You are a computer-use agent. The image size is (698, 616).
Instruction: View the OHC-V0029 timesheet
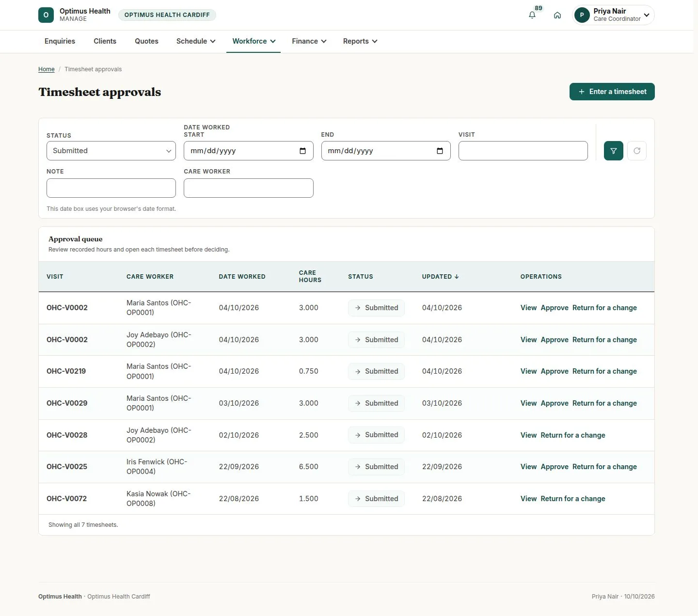[x=528, y=403]
